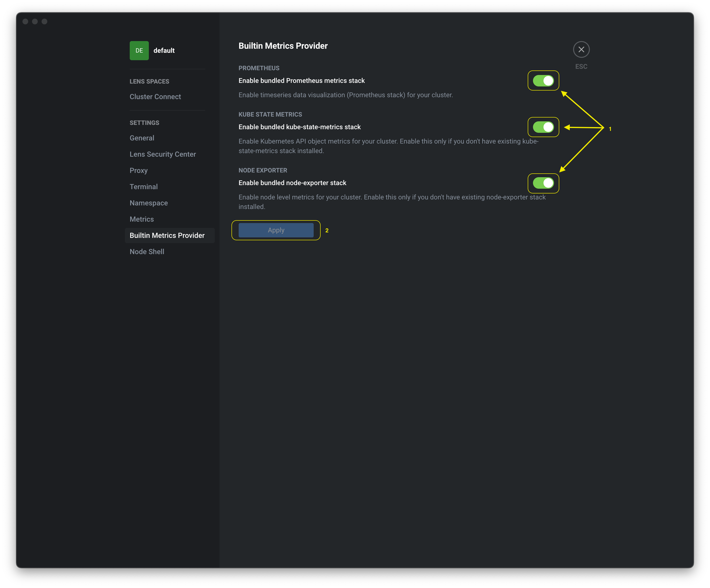Click the DE cluster avatar icon
Image resolution: width=710 pixels, height=588 pixels.
[139, 51]
